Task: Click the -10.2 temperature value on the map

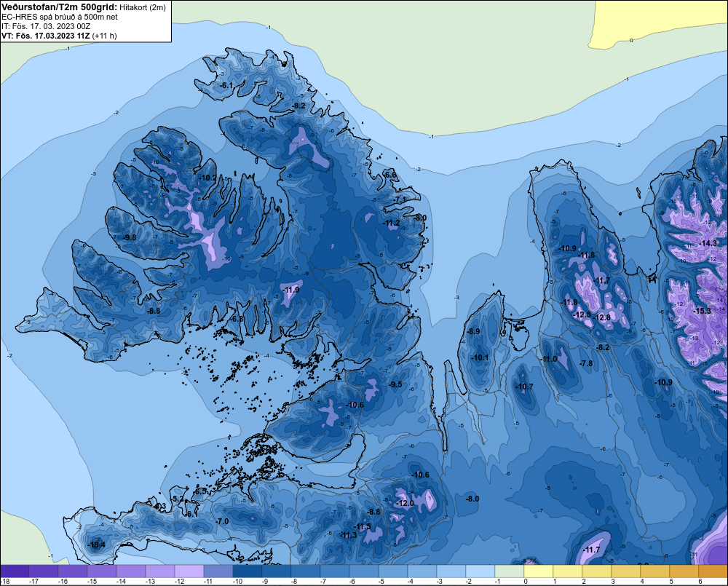Action: coord(208,178)
